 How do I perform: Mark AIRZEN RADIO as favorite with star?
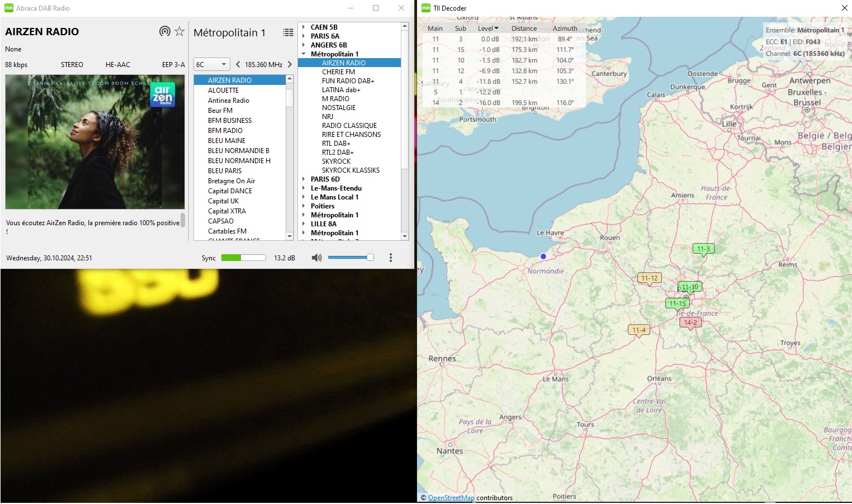coord(179,31)
